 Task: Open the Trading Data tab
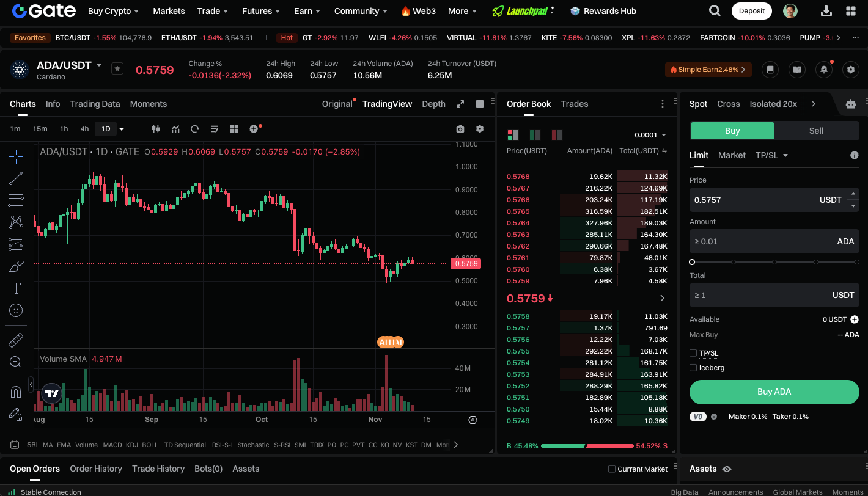point(95,104)
